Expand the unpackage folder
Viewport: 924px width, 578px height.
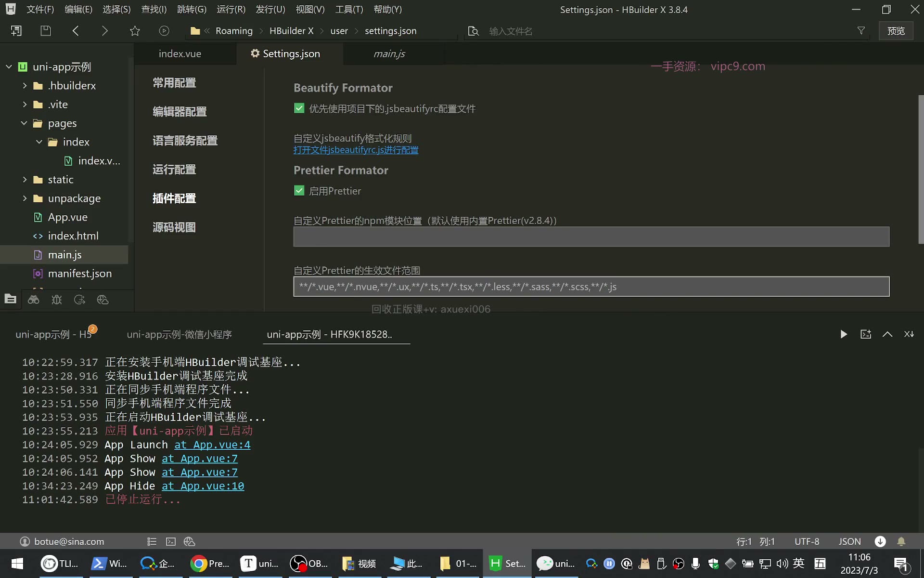pos(25,198)
